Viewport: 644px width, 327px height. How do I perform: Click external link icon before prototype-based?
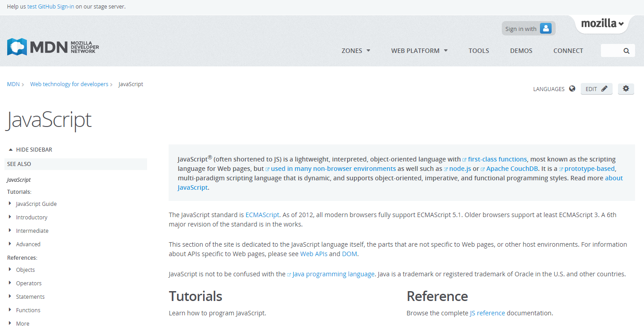[x=561, y=169]
